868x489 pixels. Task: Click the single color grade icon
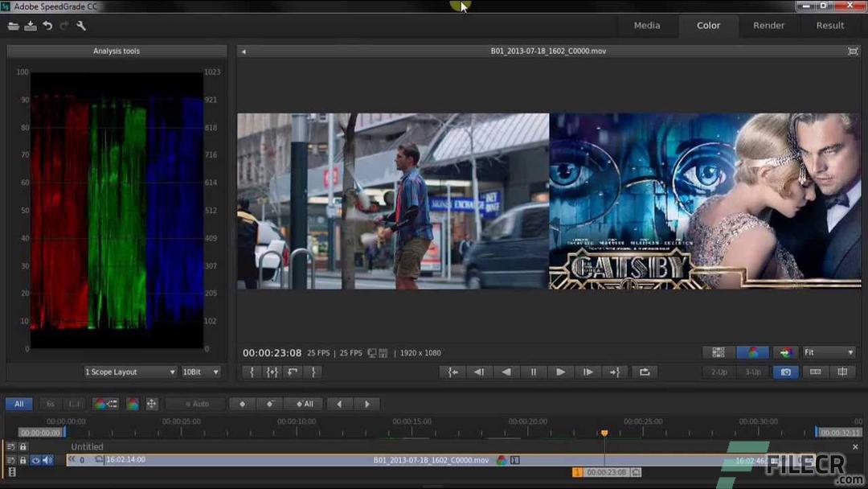pos(133,404)
